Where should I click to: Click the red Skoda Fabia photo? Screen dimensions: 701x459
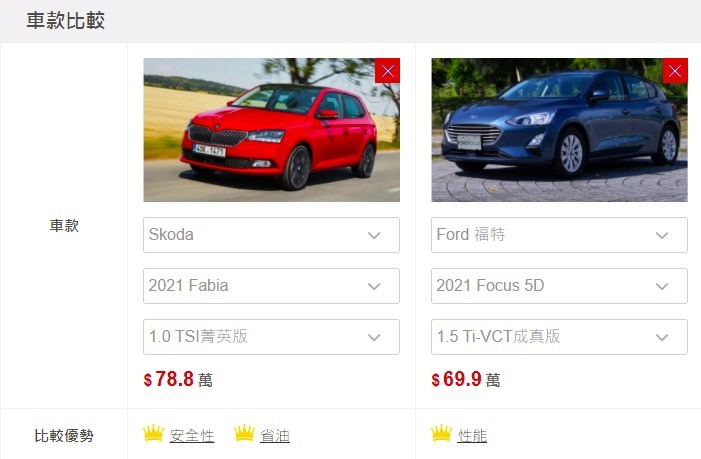(271, 130)
